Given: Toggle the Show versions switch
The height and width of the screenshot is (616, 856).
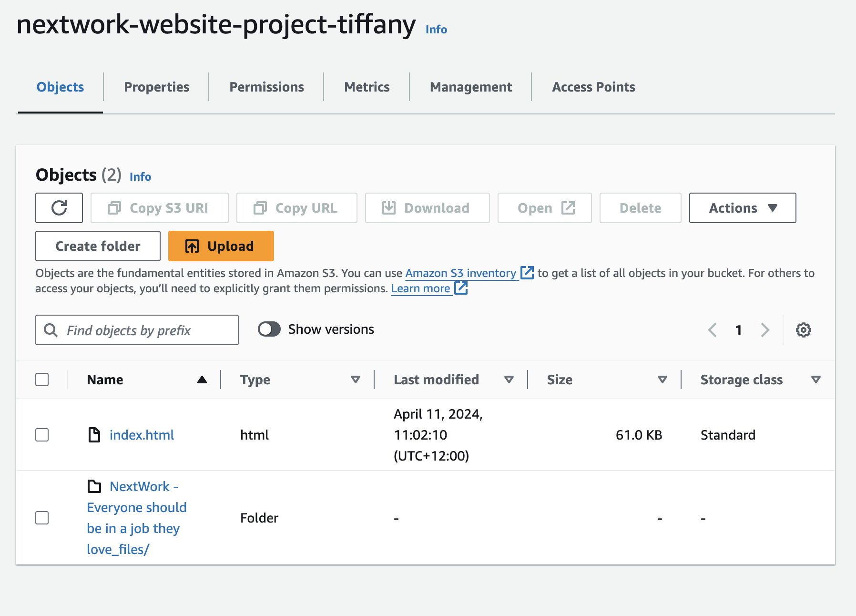Looking at the screenshot, I should (269, 329).
